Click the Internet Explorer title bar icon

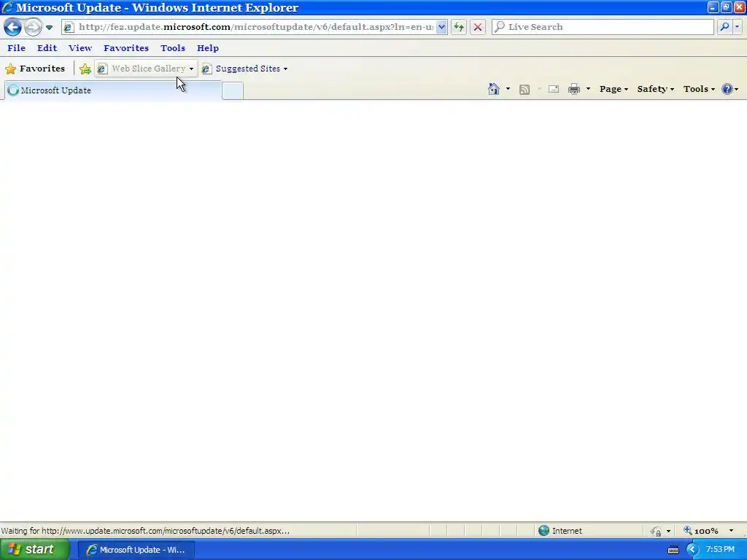click(x=7, y=7)
